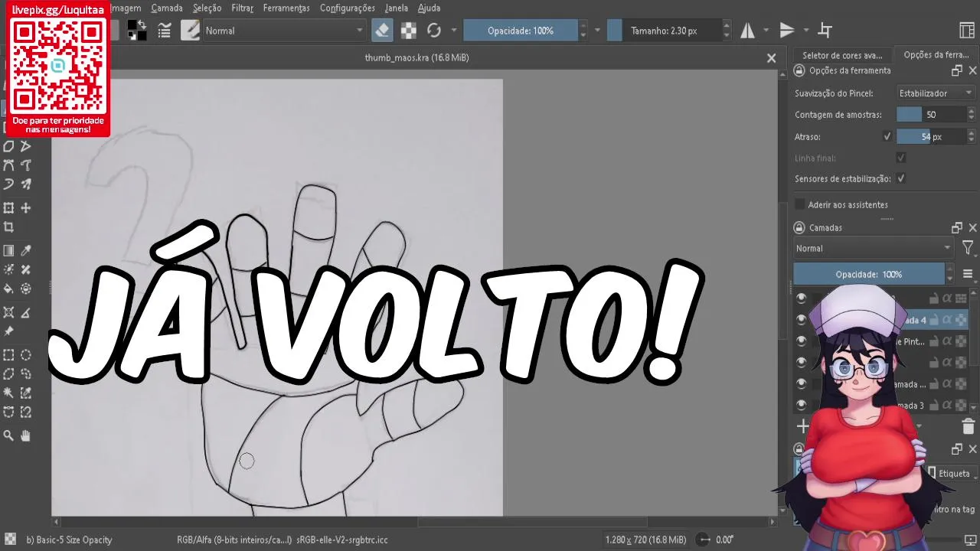Expand the Etiqueta tag dropdown
980x551 pixels.
point(952,473)
